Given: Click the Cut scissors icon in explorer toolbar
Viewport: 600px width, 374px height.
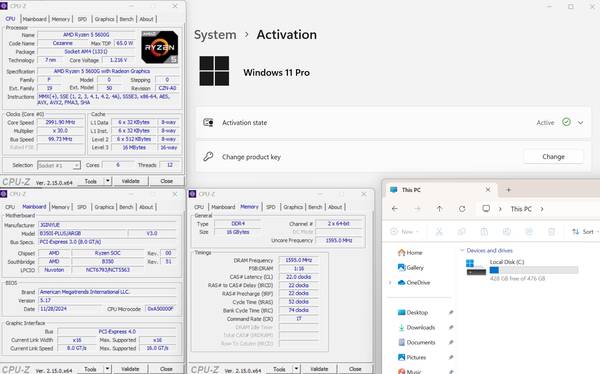Looking at the screenshot, I should (439, 232).
